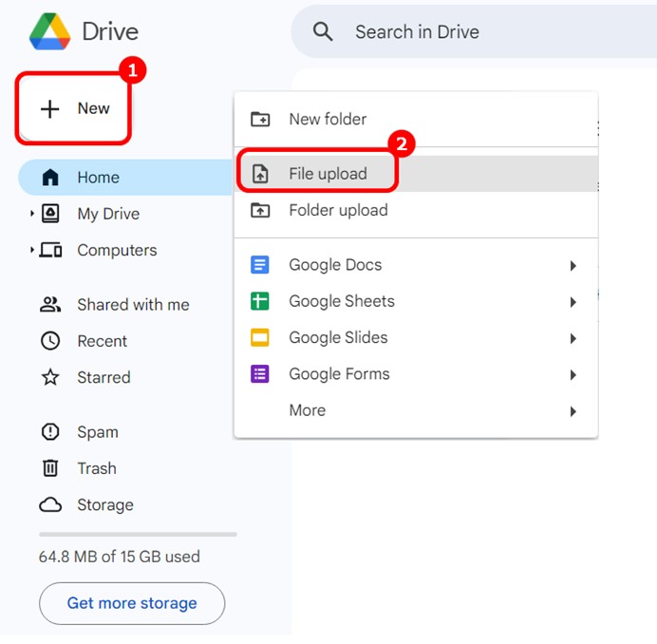The height and width of the screenshot is (644, 657).
Task: Expand the Google Slides submenu arrow
Action: coord(573,338)
